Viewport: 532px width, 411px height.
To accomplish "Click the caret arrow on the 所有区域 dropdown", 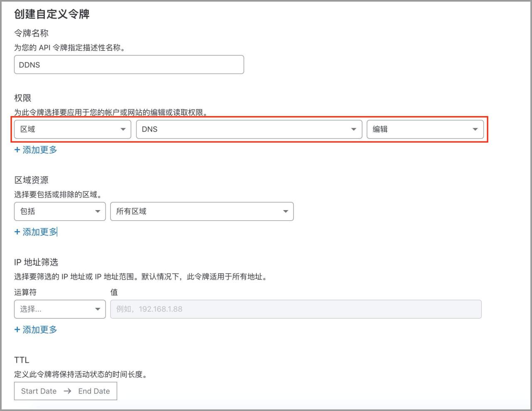I will (x=285, y=211).
